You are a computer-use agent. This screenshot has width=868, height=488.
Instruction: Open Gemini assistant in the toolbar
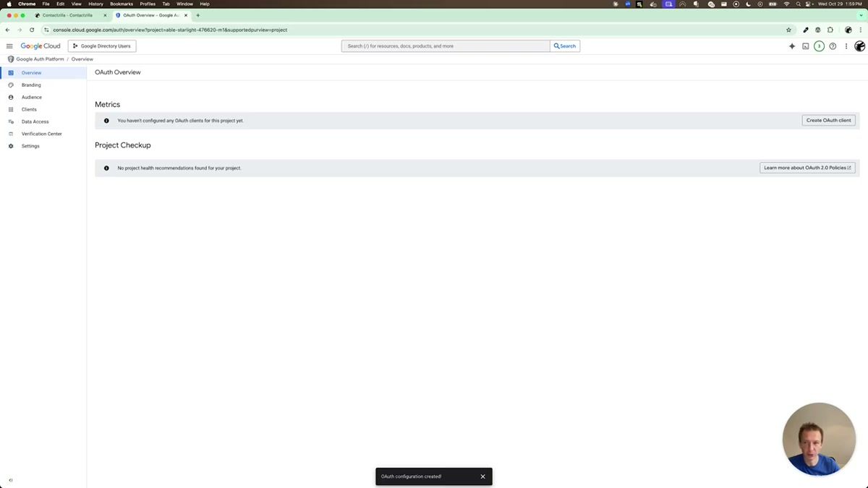coord(791,46)
